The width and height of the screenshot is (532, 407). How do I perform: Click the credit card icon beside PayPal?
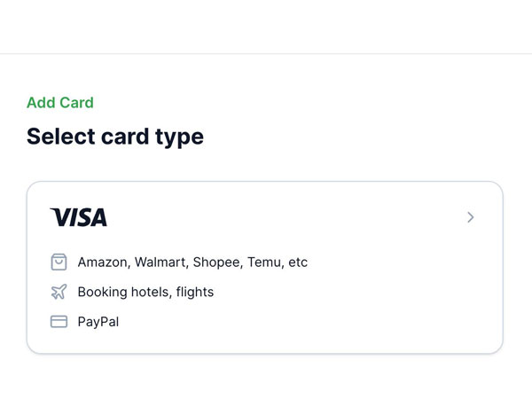pos(59,322)
